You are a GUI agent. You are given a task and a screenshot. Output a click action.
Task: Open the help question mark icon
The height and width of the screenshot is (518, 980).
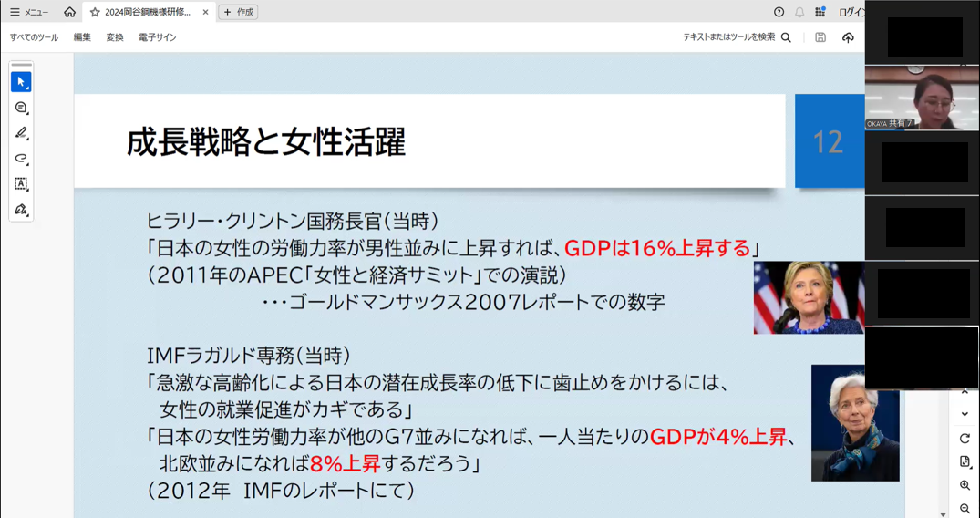[779, 12]
